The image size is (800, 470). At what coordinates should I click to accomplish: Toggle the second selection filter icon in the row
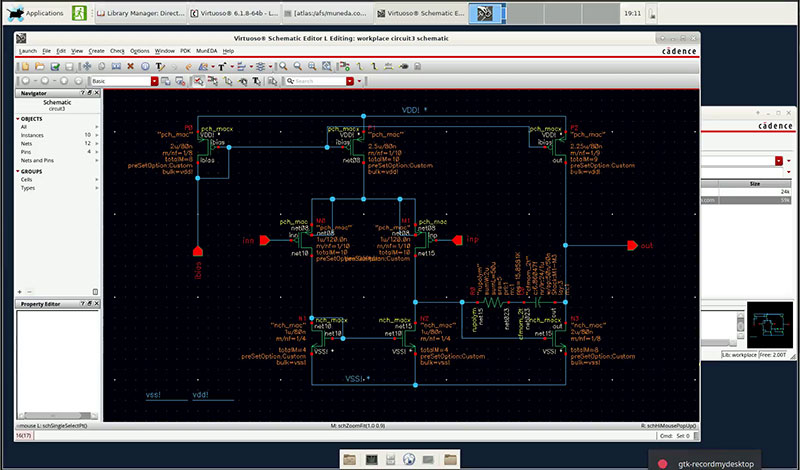213,81
